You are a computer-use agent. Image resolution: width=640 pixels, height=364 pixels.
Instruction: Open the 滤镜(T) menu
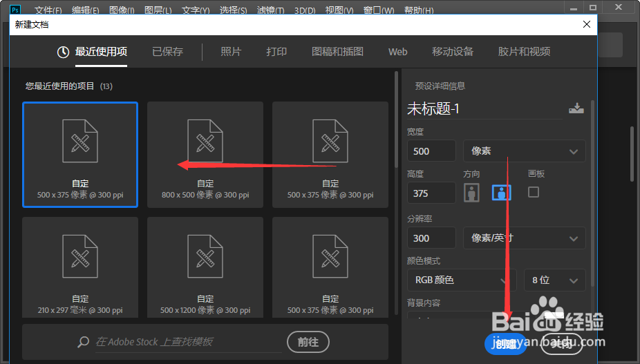(x=271, y=10)
